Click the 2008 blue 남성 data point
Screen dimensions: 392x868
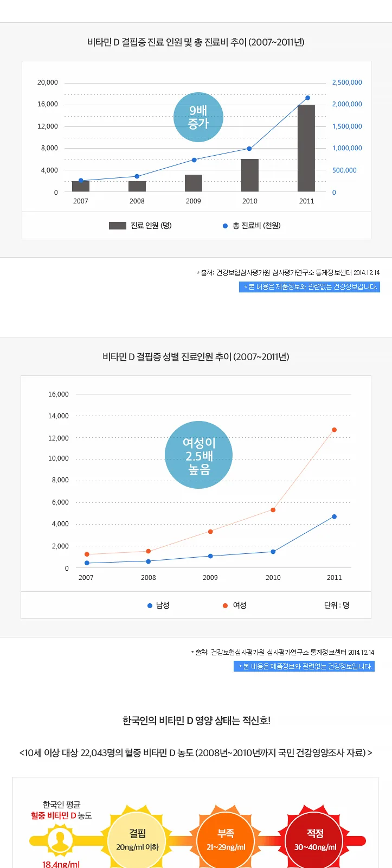click(148, 561)
